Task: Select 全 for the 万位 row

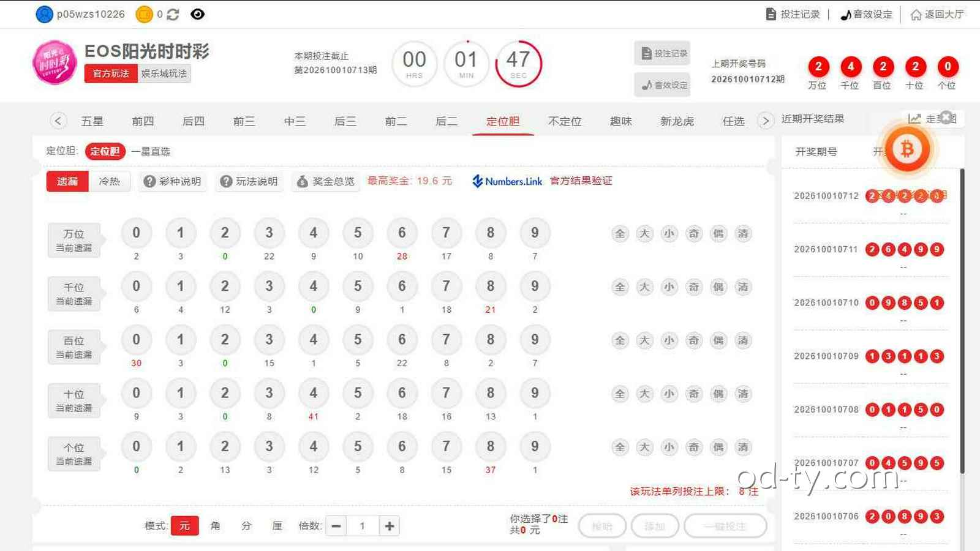Action: point(620,233)
